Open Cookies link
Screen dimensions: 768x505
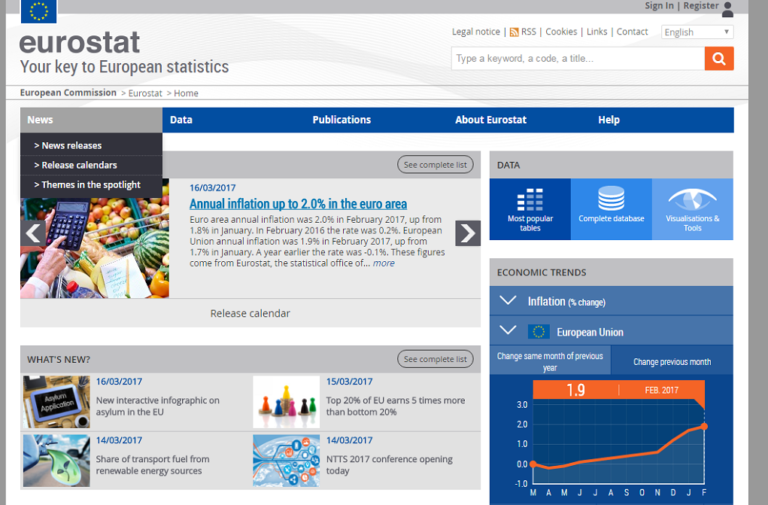(x=561, y=32)
